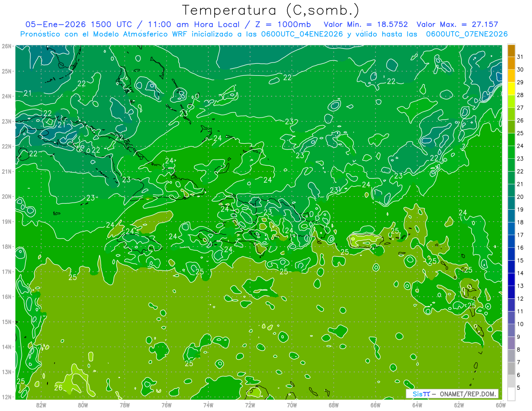Click the 80W longitude axis label

pyautogui.click(x=82, y=405)
